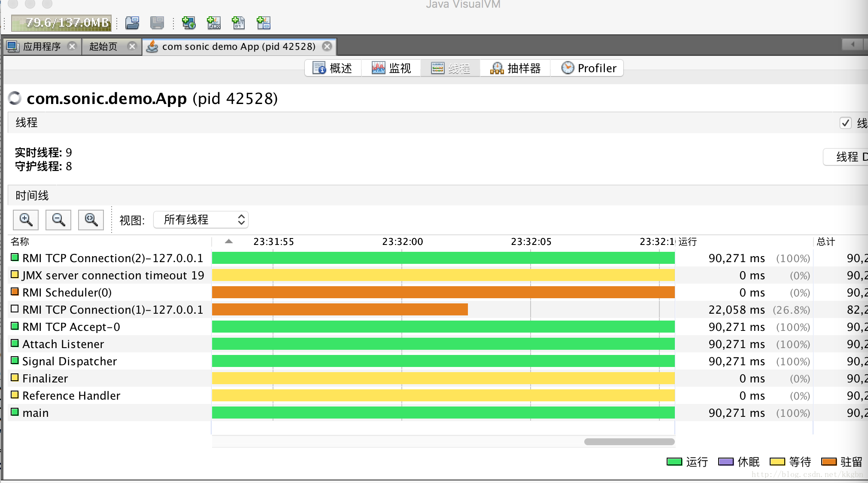
Task: Click the Load snapshot folder icon in toolbar
Action: (132, 23)
